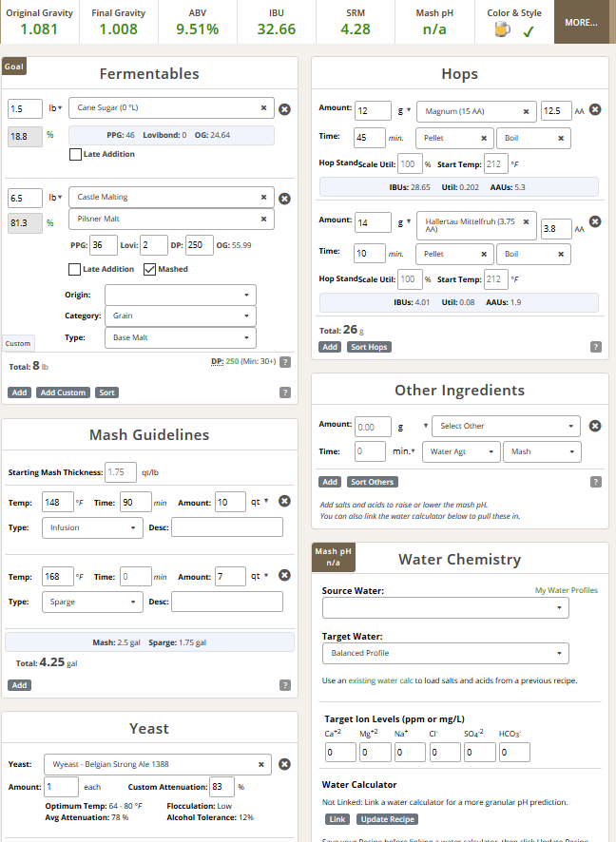Viewport: 616px width, 842px height.
Task: Clear the Hallertau Mittelfruh hop selection
Action: click(527, 221)
